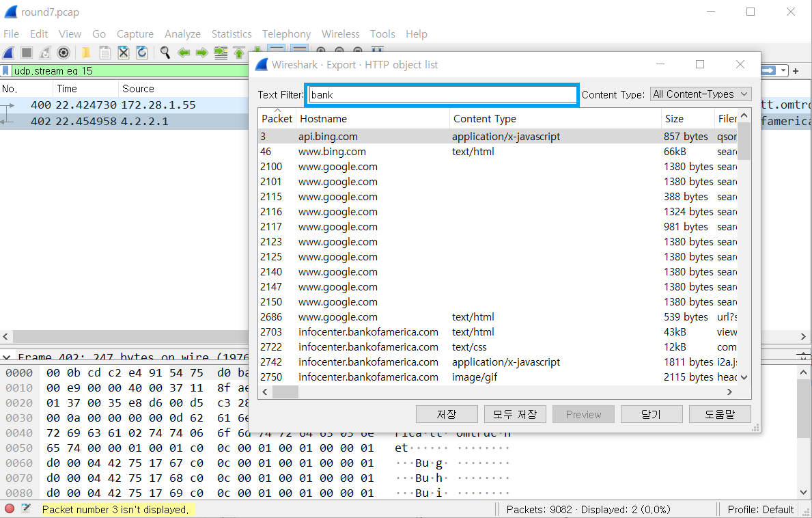Open the Statistics menu
Image resolution: width=812 pixels, height=518 pixels.
pyautogui.click(x=232, y=34)
